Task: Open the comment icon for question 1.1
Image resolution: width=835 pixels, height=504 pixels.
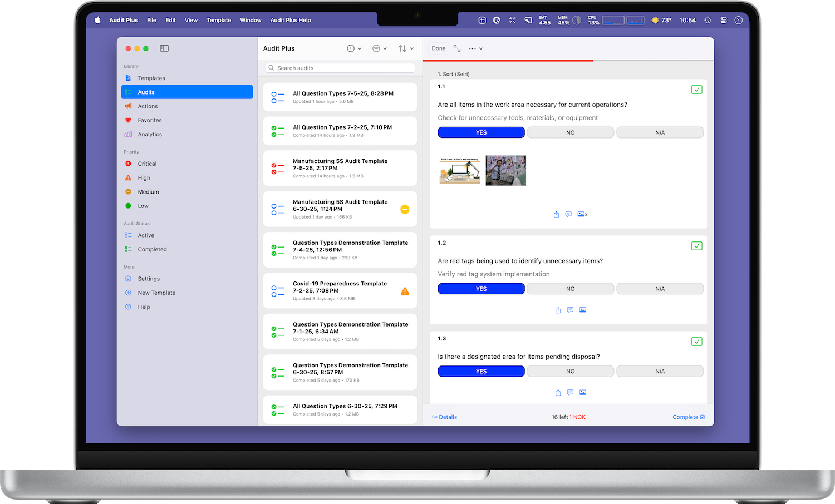Action: [568, 214]
